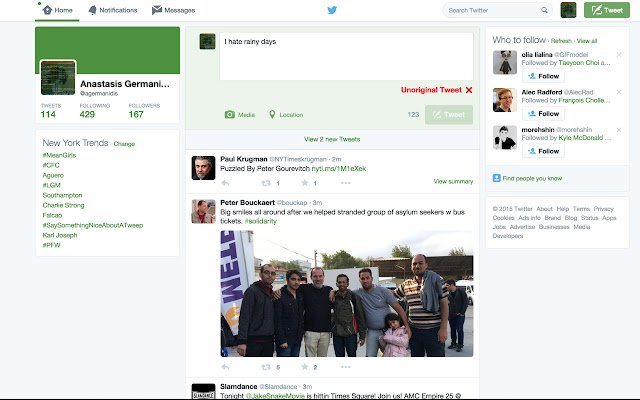Open the #LGM trend

tap(51, 185)
